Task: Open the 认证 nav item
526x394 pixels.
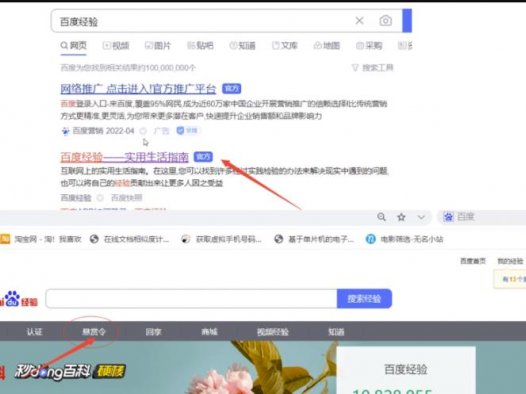Action: coord(34,332)
